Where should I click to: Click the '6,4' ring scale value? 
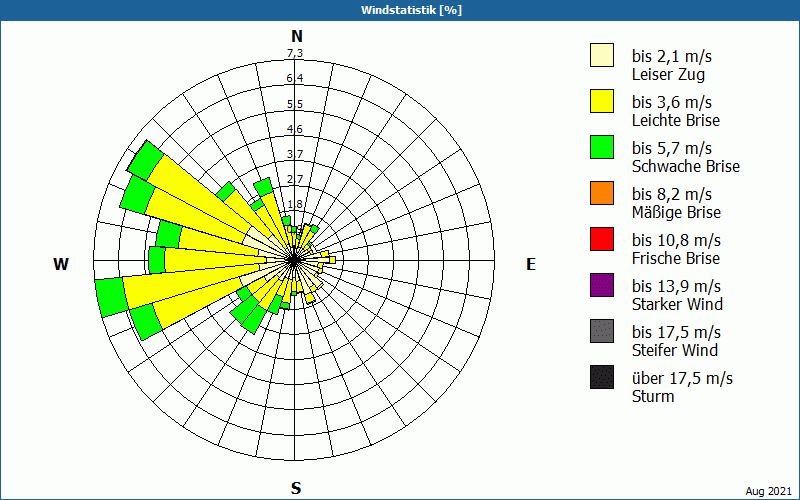[295, 78]
